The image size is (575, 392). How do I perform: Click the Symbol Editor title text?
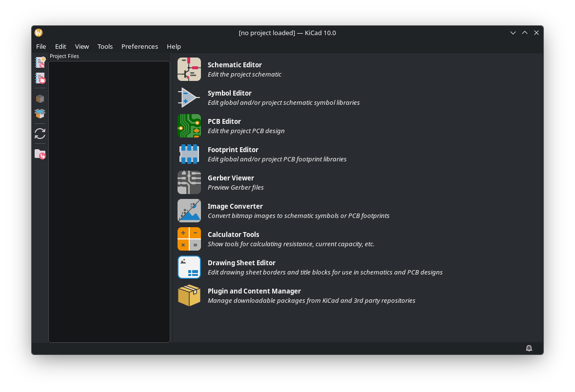[230, 93]
